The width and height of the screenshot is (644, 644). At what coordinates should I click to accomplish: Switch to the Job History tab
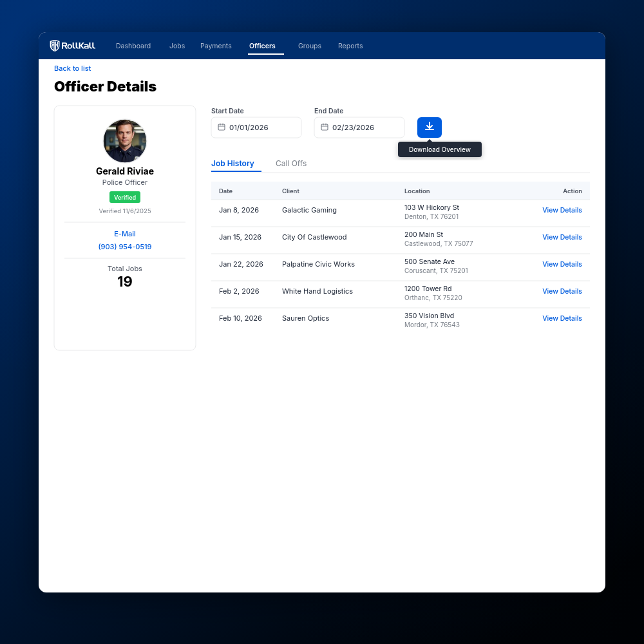tap(232, 164)
